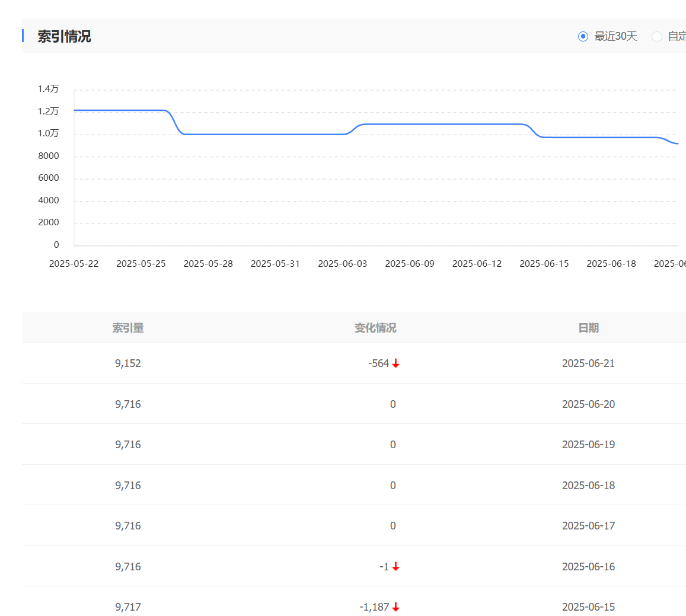Click date cell 2025-06-18 in table
Viewport: 686px width, 616px height.
click(x=588, y=486)
